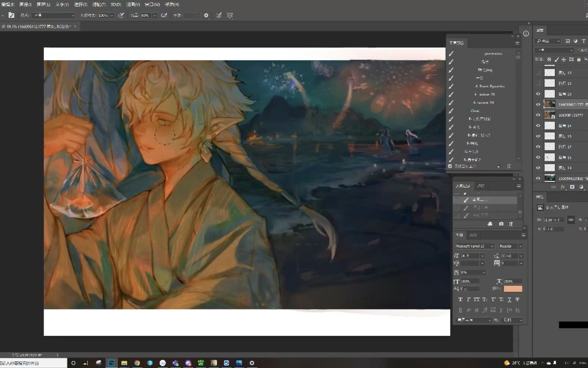The image size is (588, 368).
Task: Create new document from state icon in History panel
Action: pyautogui.click(x=490, y=224)
